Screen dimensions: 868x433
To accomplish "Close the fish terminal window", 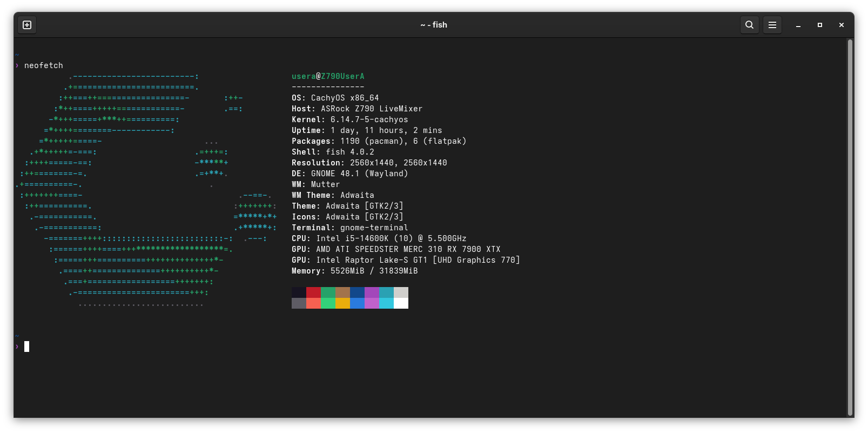I will (x=842, y=25).
